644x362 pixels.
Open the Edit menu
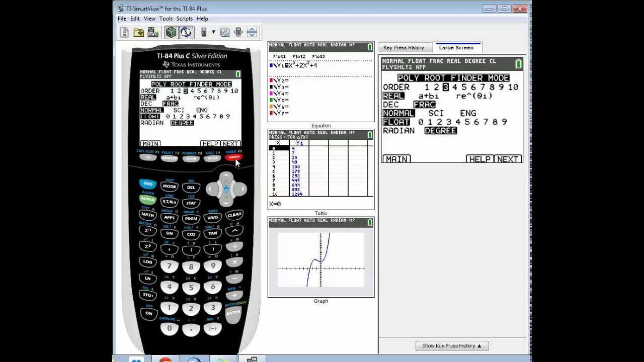coord(135,19)
